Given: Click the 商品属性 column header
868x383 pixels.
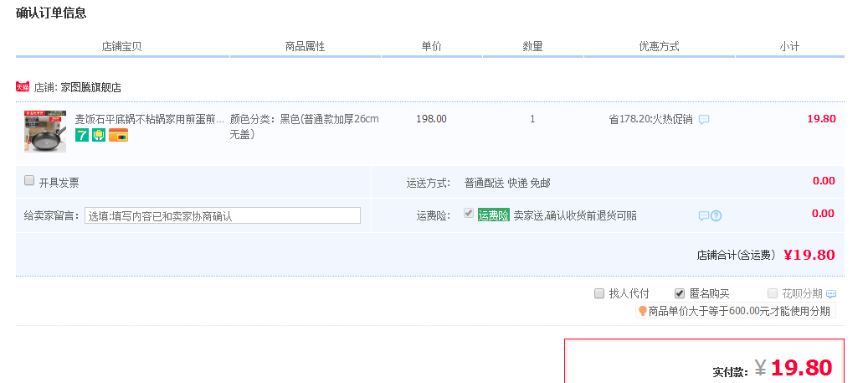Looking at the screenshot, I should tap(305, 47).
